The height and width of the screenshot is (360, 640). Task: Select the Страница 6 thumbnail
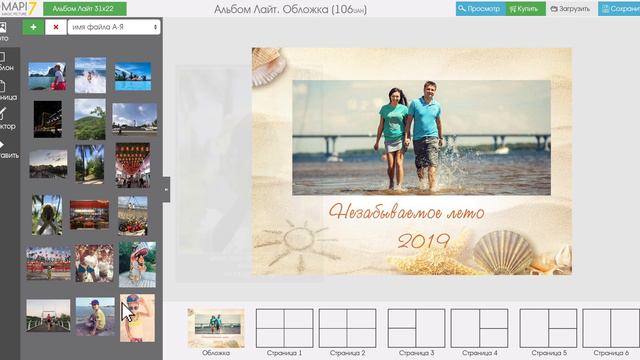coord(611,328)
